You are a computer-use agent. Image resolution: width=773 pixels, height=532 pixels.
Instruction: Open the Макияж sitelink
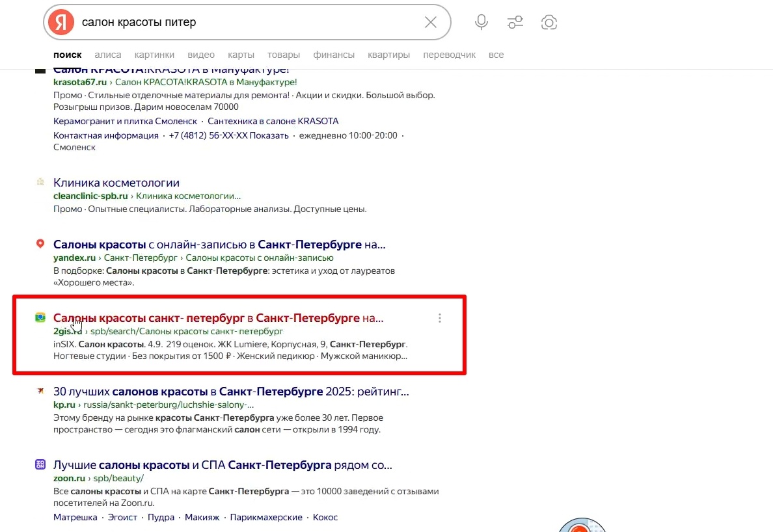202,517
